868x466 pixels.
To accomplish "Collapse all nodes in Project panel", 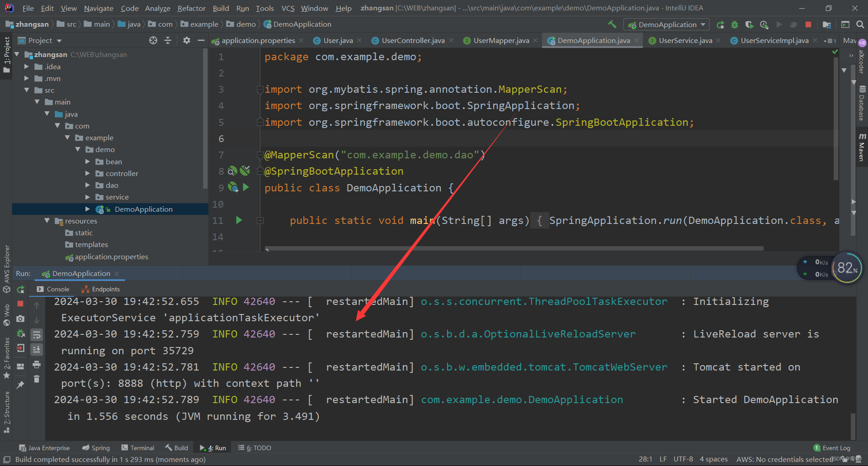I will (x=168, y=40).
